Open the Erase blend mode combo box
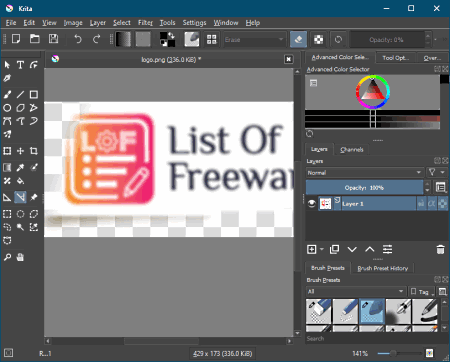 [x=255, y=40]
